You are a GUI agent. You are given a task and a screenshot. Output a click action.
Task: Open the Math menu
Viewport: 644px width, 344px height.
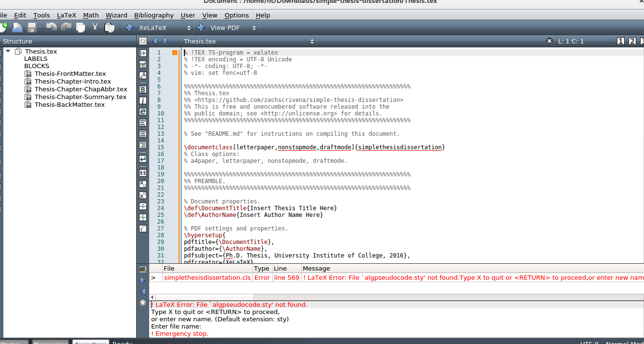[91, 15]
